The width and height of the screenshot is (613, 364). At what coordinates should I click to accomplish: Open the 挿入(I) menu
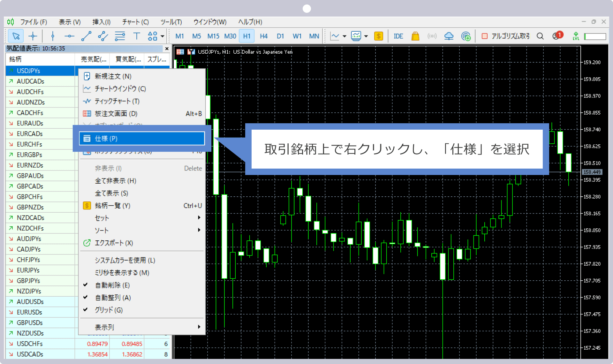coord(101,22)
